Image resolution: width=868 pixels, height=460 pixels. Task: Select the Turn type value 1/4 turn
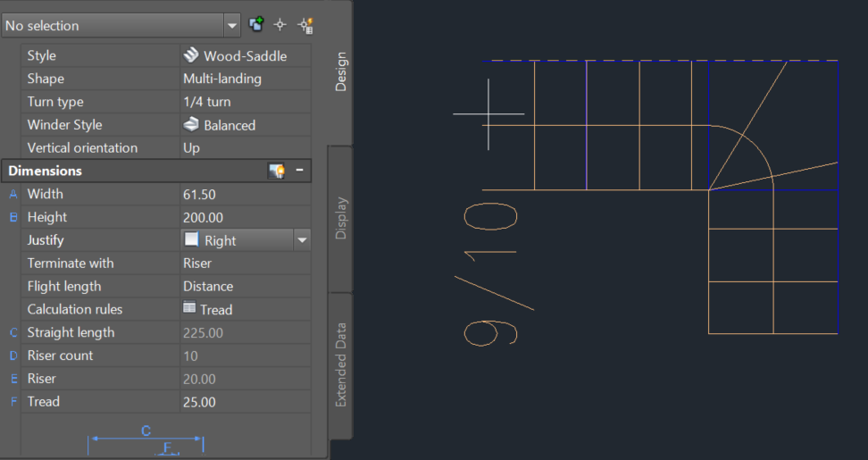click(x=207, y=102)
